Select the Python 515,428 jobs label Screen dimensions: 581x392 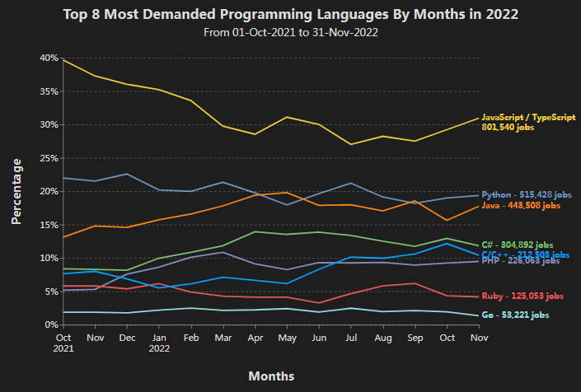coord(527,195)
